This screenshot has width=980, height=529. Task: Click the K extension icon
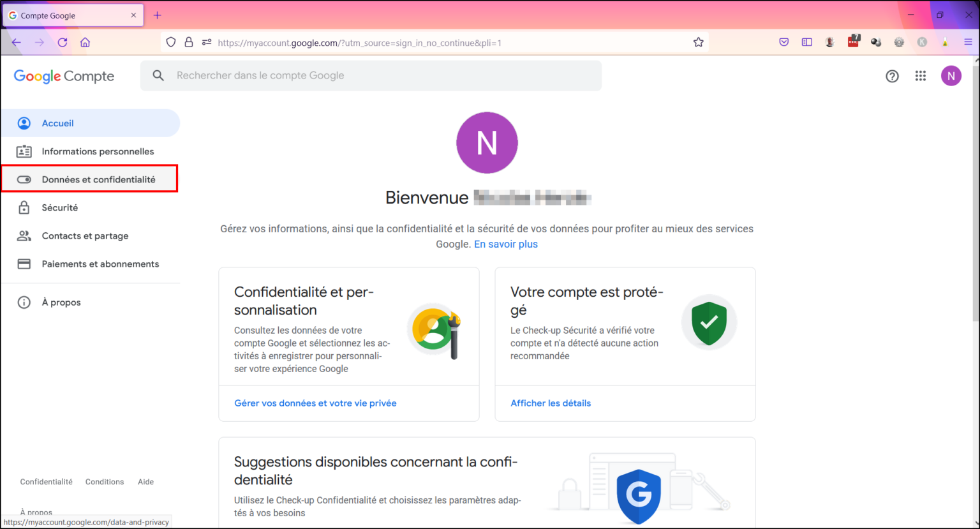[x=922, y=42]
